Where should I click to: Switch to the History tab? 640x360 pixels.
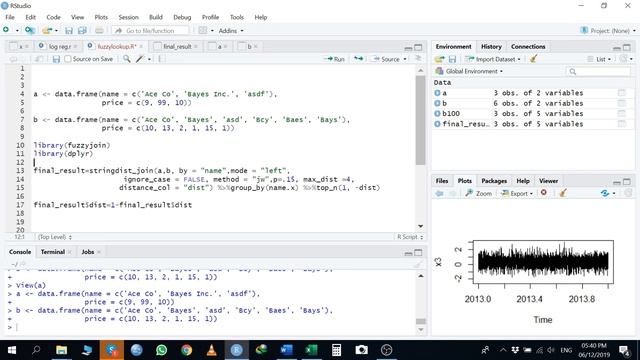click(x=491, y=47)
